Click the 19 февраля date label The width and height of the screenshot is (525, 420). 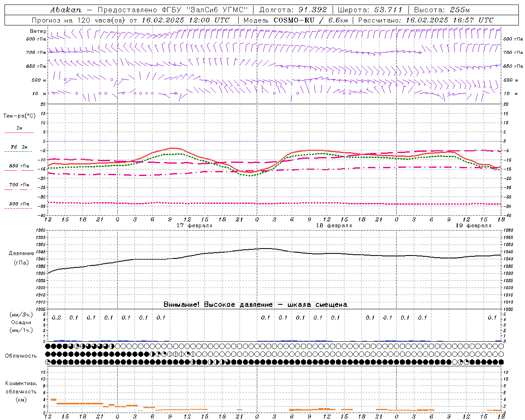click(473, 226)
